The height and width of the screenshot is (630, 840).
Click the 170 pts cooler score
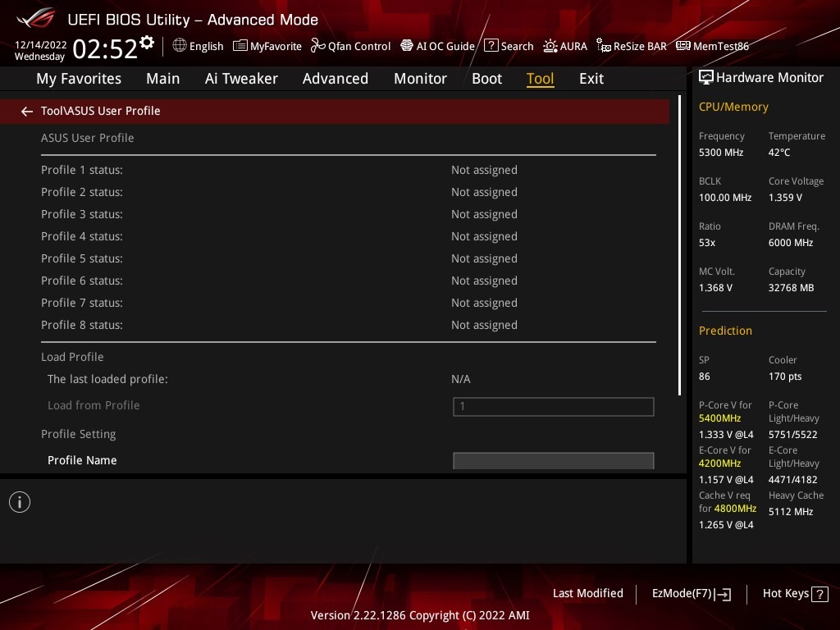(x=785, y=377)
